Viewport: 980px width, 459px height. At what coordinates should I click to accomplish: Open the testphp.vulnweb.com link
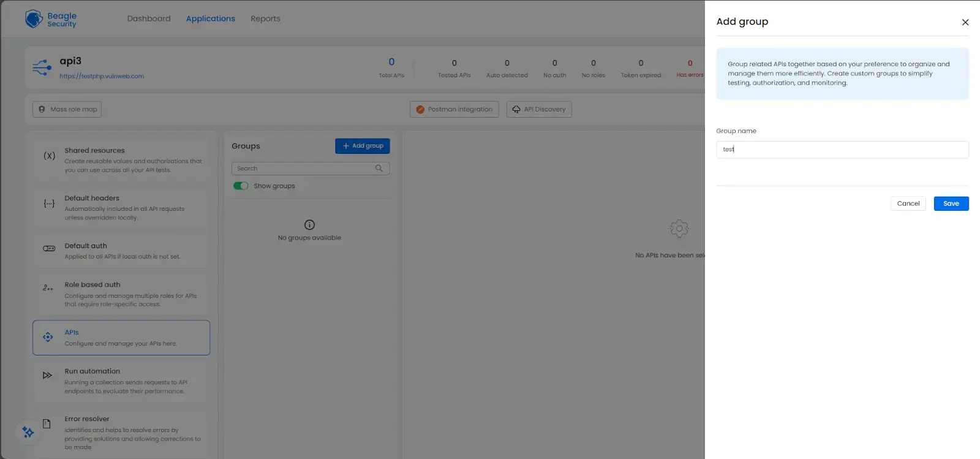(102, 77)
